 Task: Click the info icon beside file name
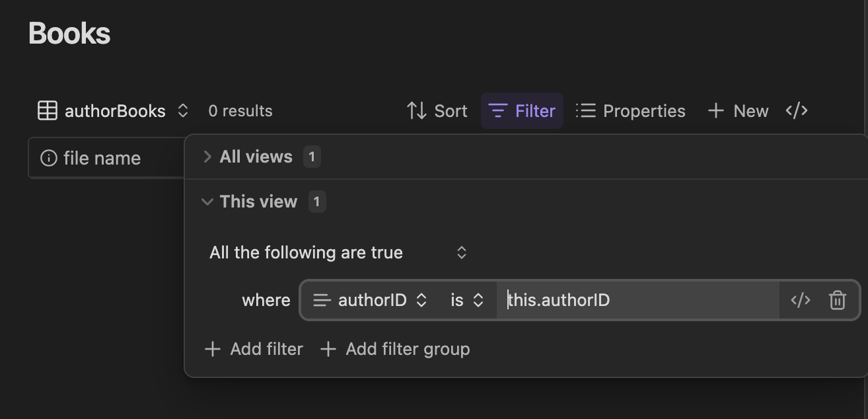pyautogui.click(x=48, y=159)
